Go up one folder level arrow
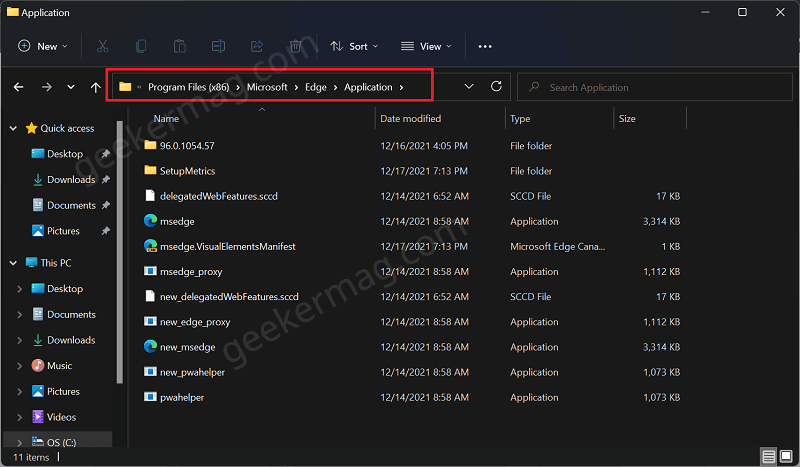Screen dimensions: 800x467 (x=95, y=87)
